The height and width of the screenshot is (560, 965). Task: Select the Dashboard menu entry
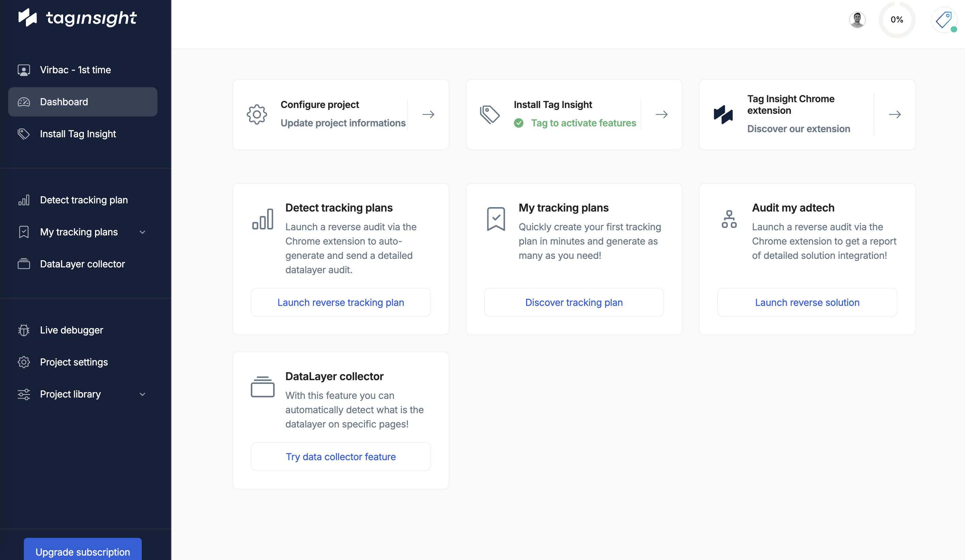(64, 102)
